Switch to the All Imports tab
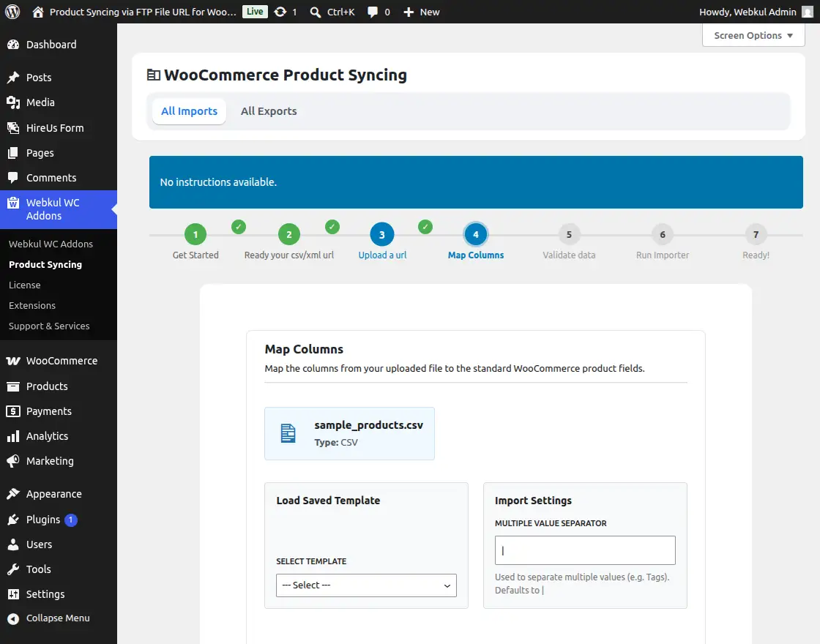Image resolution: width=820 pixels, height=644 pixels. 189,111
